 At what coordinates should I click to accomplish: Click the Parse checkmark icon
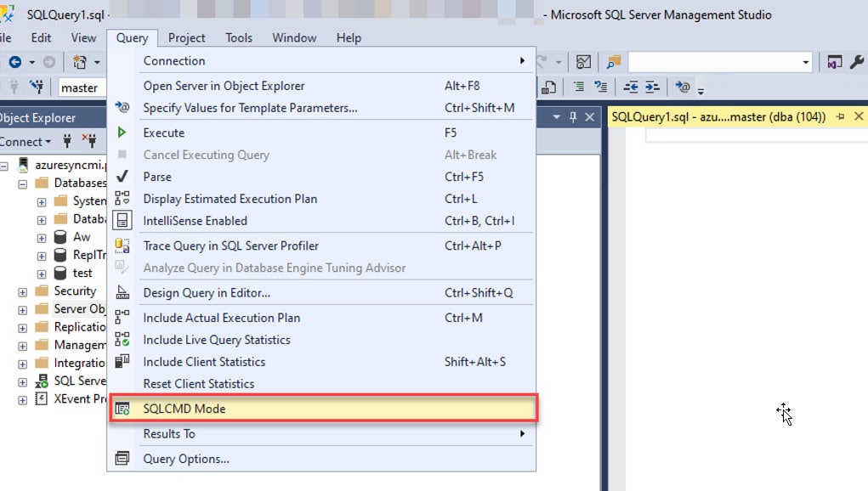pyautogui.click(x=122, y=177)
